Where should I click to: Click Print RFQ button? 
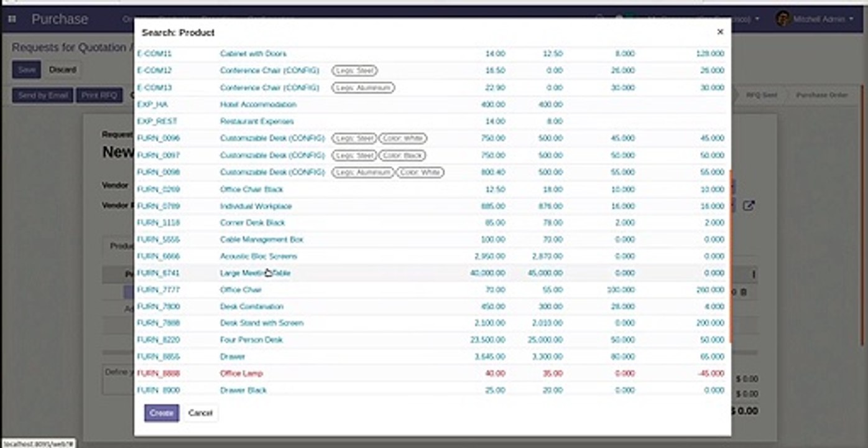point(99,95)
